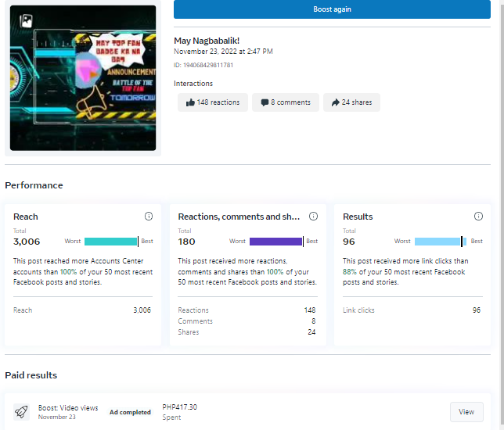Click the thumbs-up reactions icon

coord(190,102)
